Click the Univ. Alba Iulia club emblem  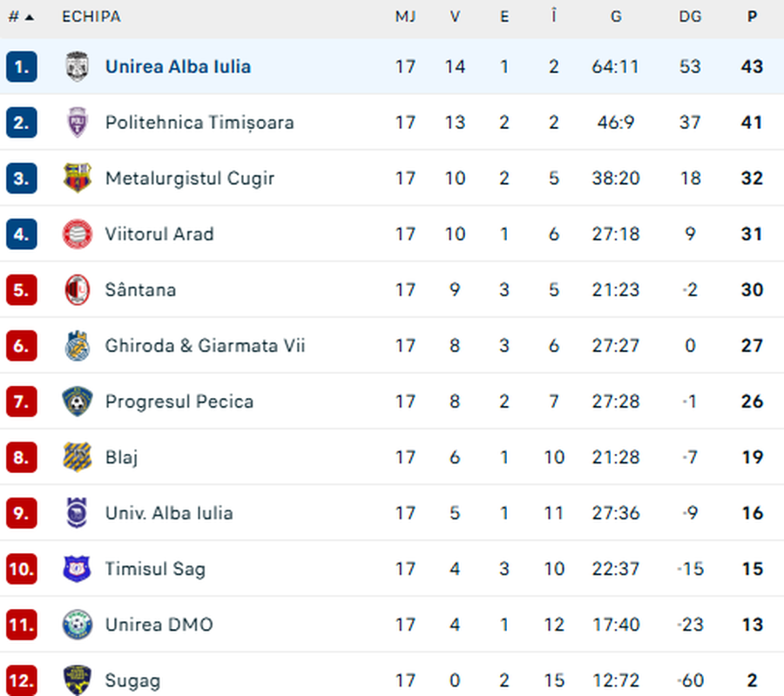click(78, 513)
